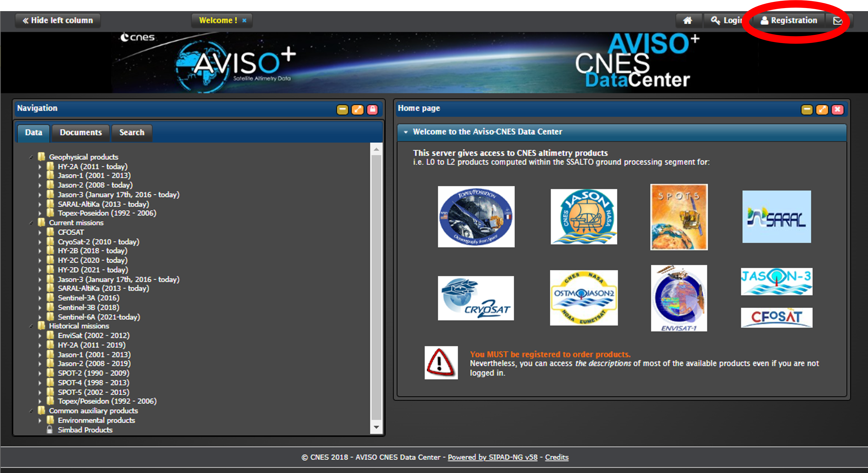Select Jason-3 (January 17th, 2016 - today) under Current missions
This screenshot has height=473, width=868.
[119, 279]
